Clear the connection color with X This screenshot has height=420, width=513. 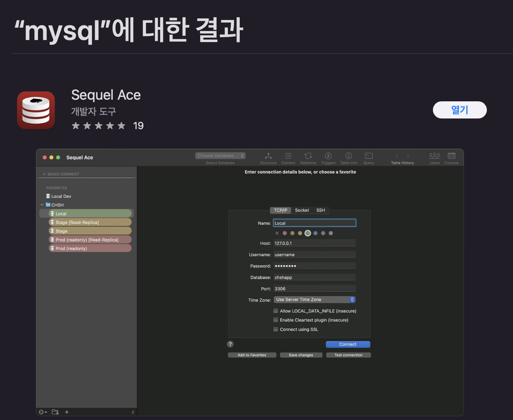(277, 233)
